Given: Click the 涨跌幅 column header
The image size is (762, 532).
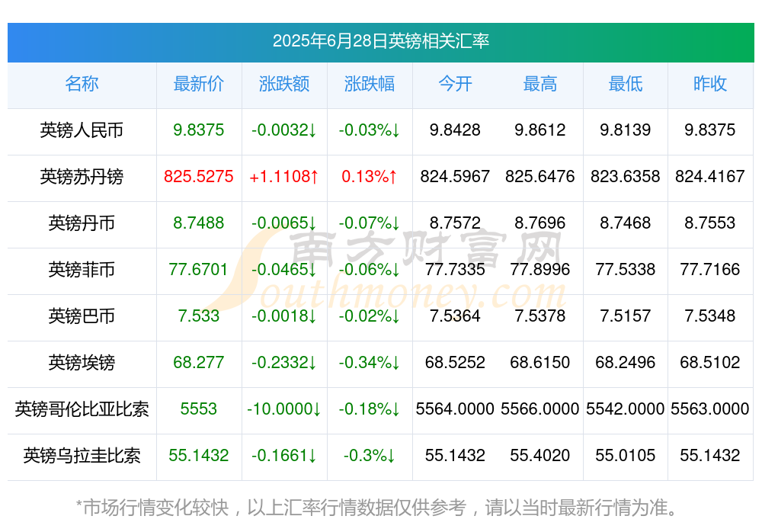Looking at the screenshot, I should coord(370,85).
